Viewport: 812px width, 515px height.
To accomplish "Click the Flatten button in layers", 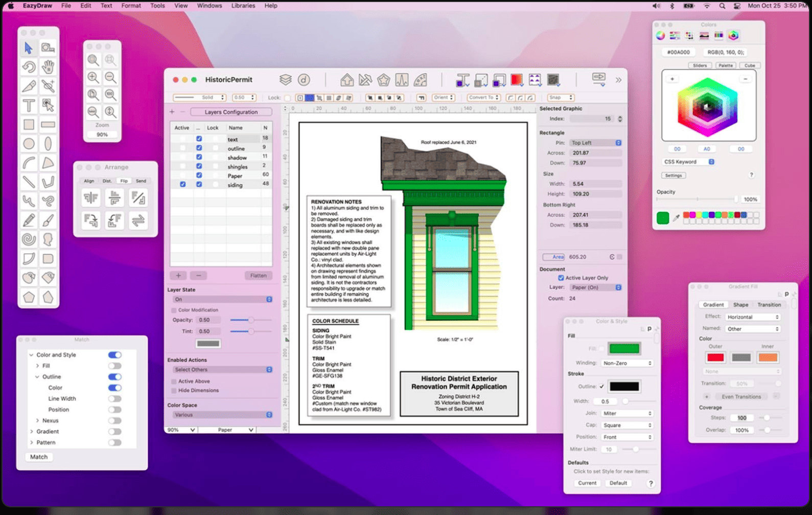I will pyautogui.click(x=258, y=275).
